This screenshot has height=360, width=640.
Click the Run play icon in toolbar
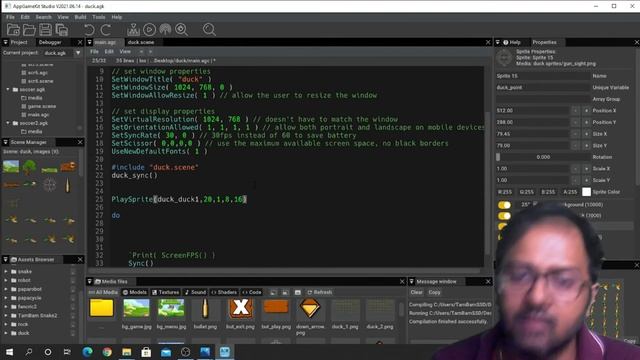(x=149, y=29)
